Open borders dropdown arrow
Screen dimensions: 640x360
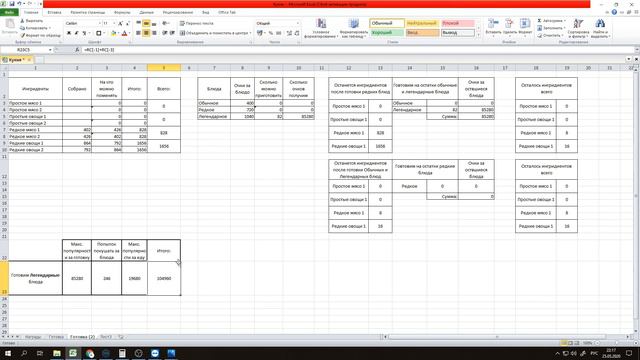104,33
